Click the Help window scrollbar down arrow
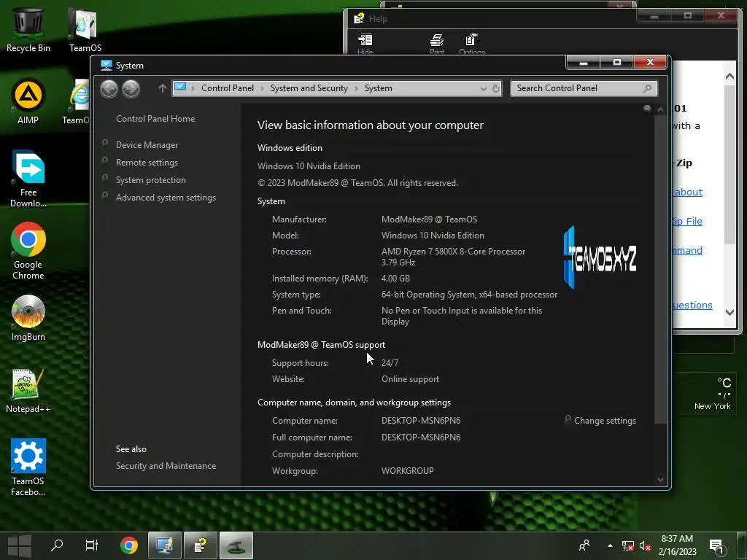 [x=729, y=312]
